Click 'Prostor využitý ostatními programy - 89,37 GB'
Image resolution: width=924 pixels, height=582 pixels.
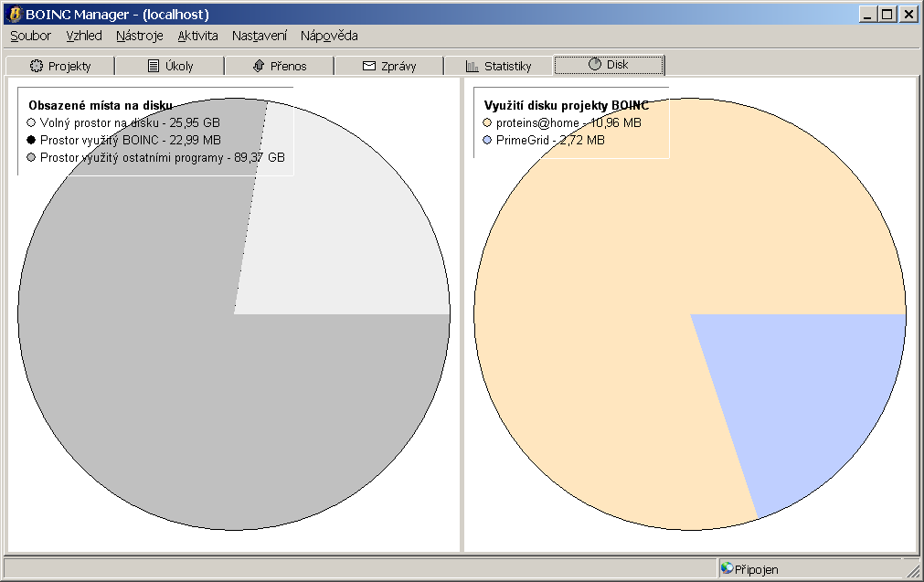pos(163,157)
